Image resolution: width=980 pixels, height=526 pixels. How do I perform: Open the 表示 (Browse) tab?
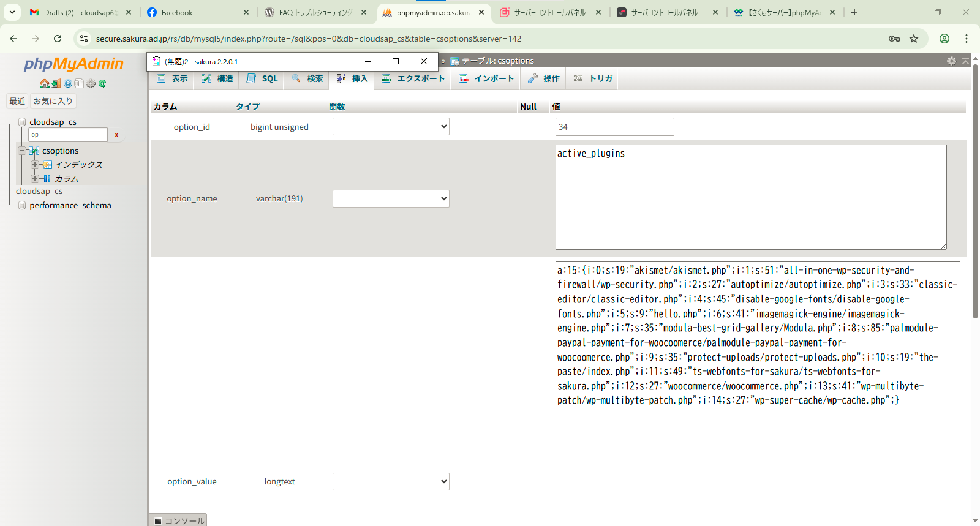tap(172, 78)
